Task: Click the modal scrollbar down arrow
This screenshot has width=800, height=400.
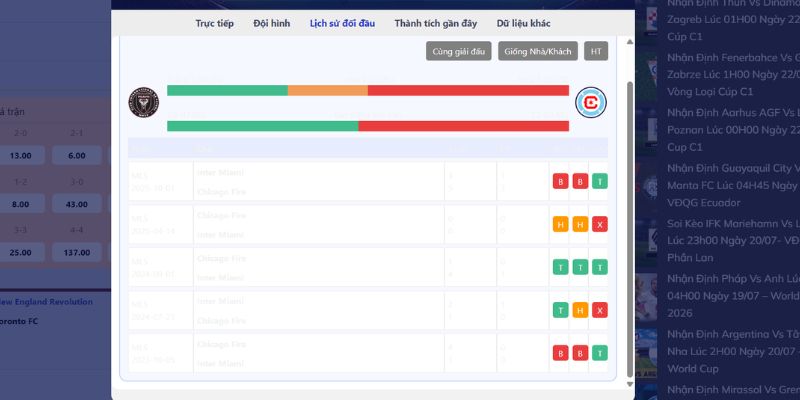Action: click(630, 384)
